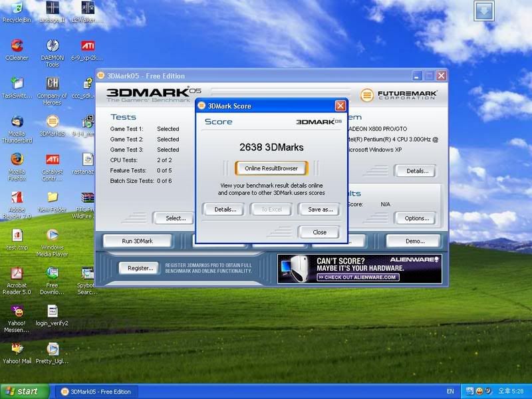Close the 3DMark Score dialog
This screenshot has height=399, width=532.
(x=319, y=232)
